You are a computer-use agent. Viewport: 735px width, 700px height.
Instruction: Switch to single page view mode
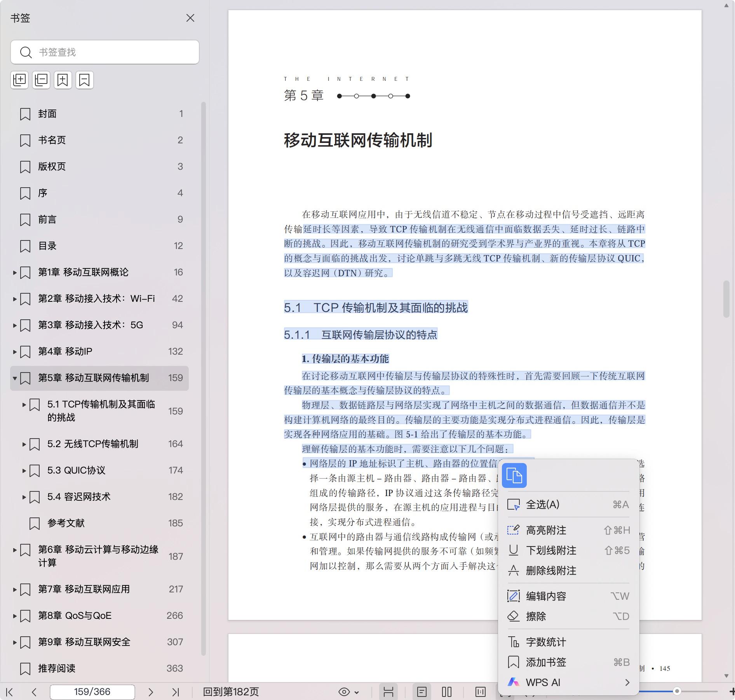tap(422, 692)
